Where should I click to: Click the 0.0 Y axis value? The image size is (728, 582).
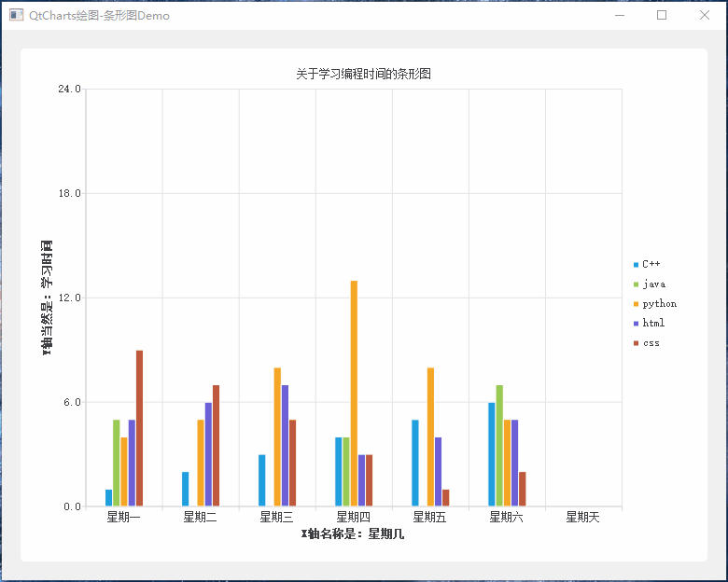click(x=73, y=506)
